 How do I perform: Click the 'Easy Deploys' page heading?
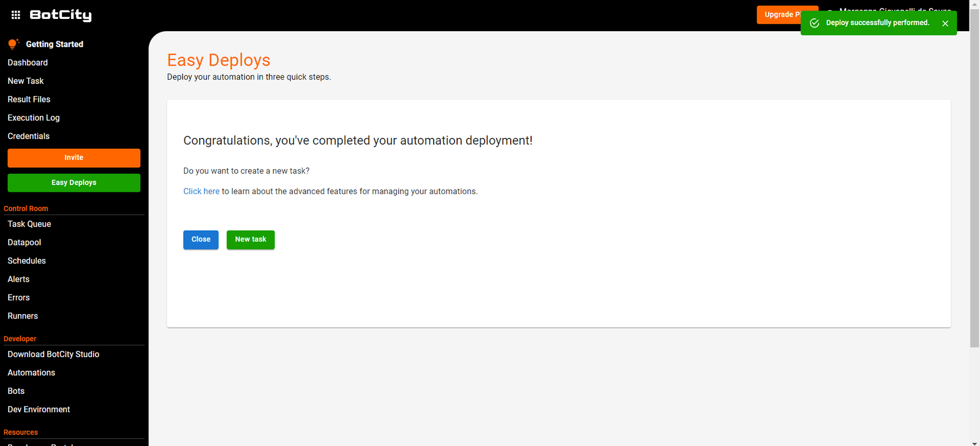[219, 60]
